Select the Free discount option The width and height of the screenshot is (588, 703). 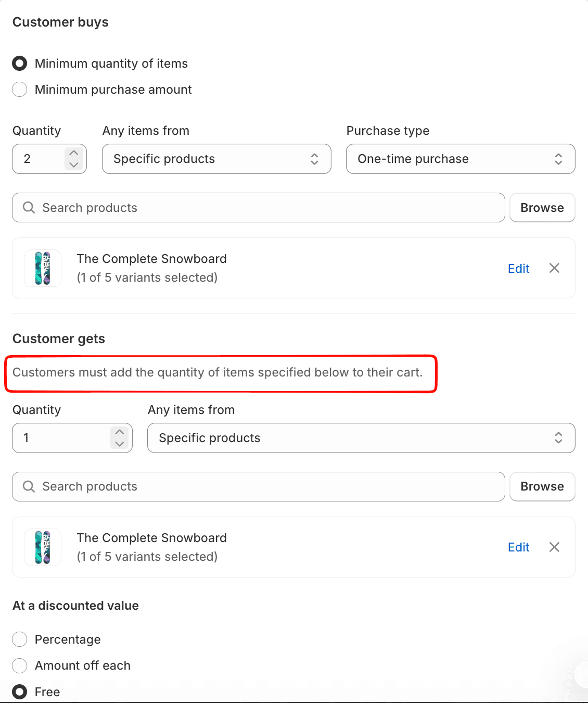coord(20,692)
